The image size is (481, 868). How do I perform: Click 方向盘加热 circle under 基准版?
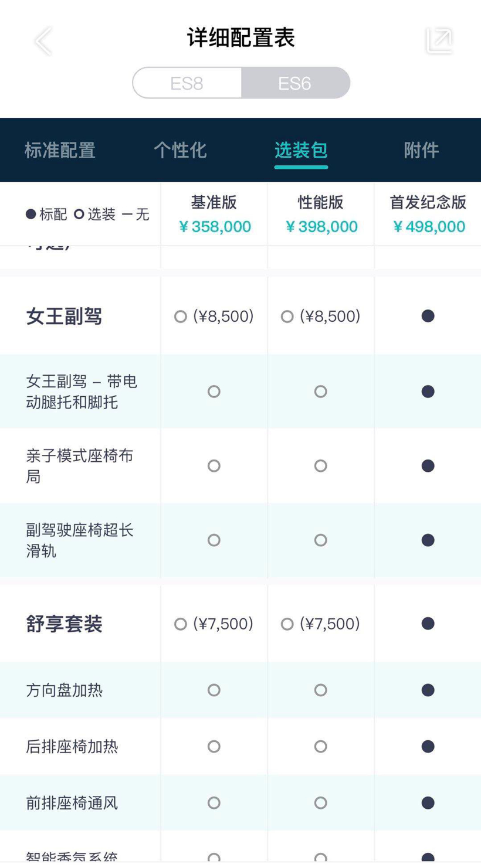pos(214,690)
